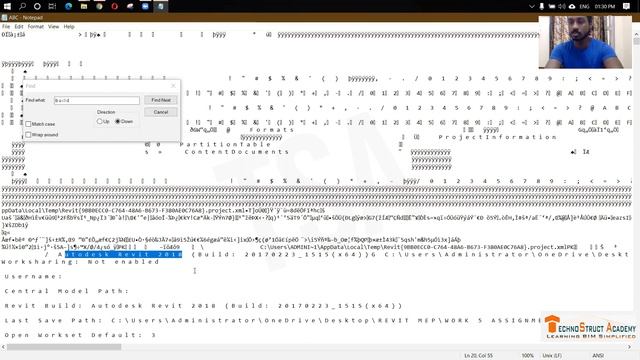Click the 'Central Model Path:' line

[x=67, y=291]
